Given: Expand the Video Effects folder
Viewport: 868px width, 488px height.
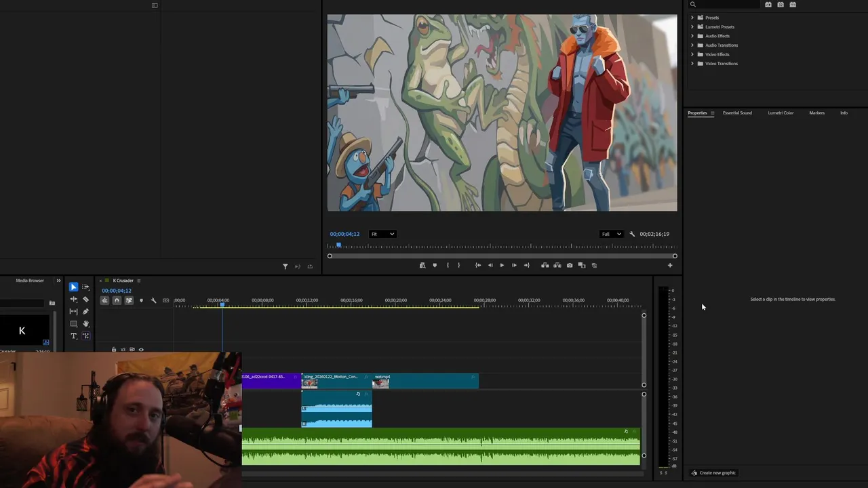Looking at the screenshot, I should [x=692, y=54].
